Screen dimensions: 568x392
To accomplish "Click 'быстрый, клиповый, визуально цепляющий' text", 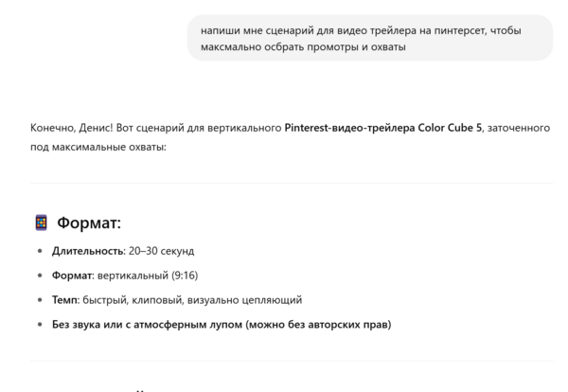I will click(193, 300).
